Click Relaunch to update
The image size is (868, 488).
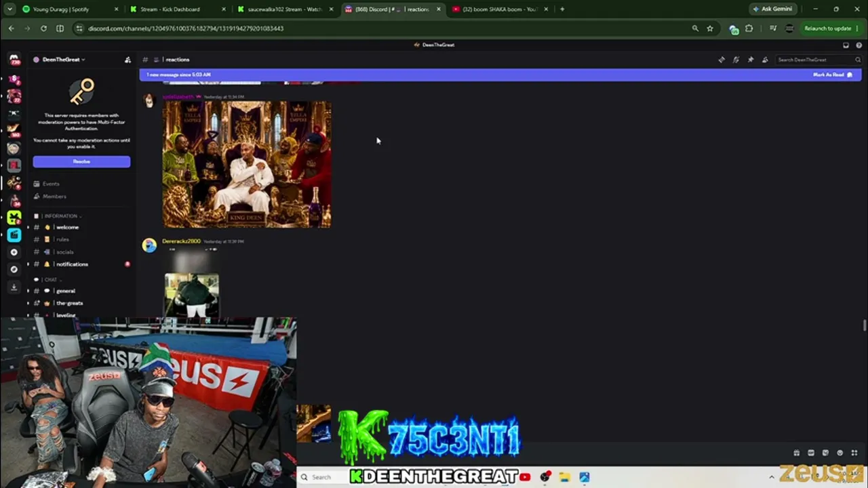(x=827, y=28)
